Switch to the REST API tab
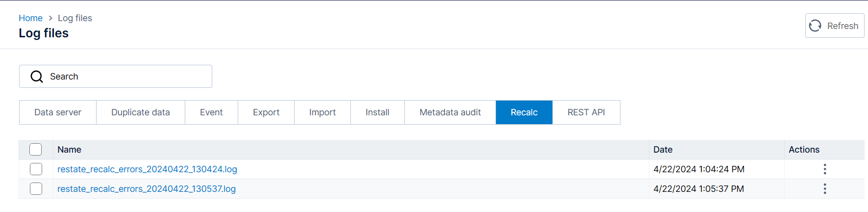Viewport: 868px width, 212px height. click(x=586, y=112)
